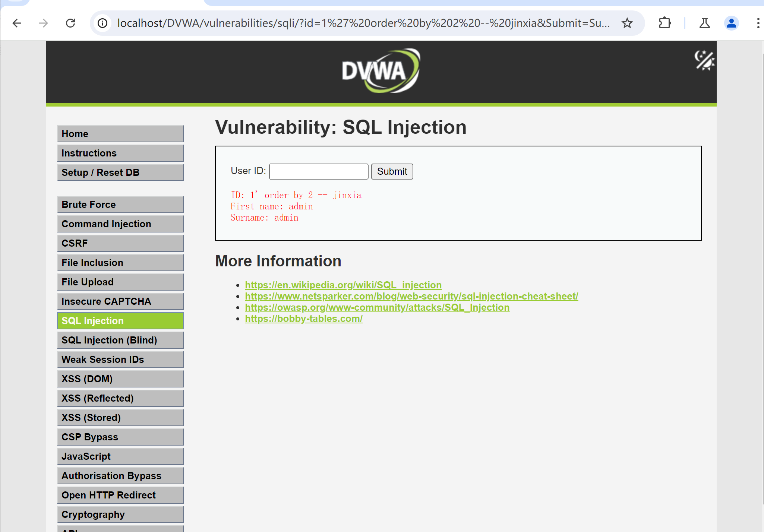Reload the current page
Viewport: 764px width, 532px height.
point(70,23)
